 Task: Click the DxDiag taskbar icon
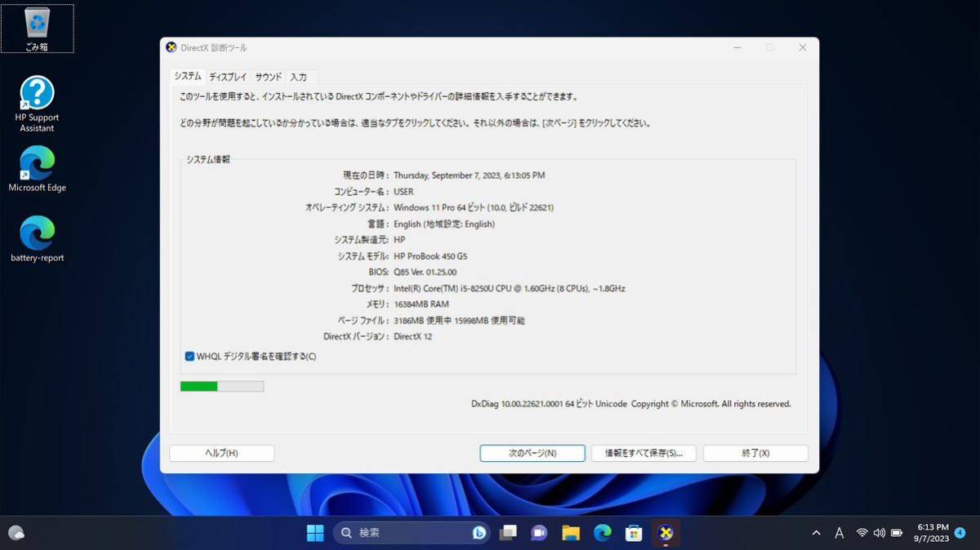click(x=666, y=533)
